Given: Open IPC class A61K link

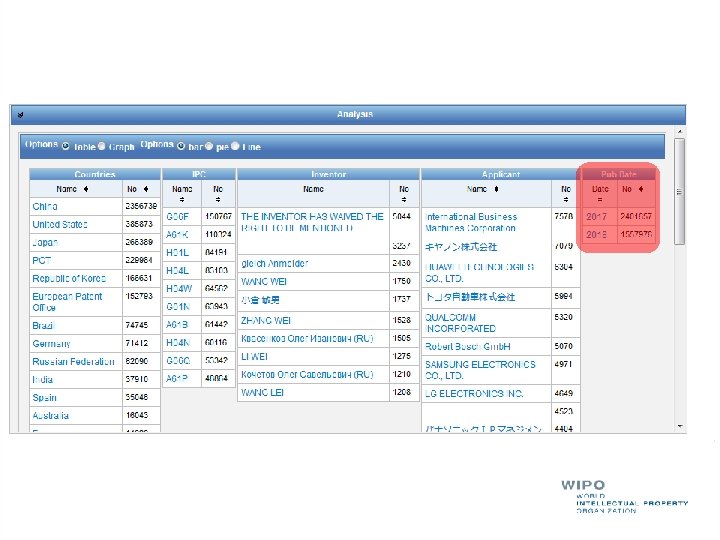Looking at the screenshot, I should coord(177,235).
